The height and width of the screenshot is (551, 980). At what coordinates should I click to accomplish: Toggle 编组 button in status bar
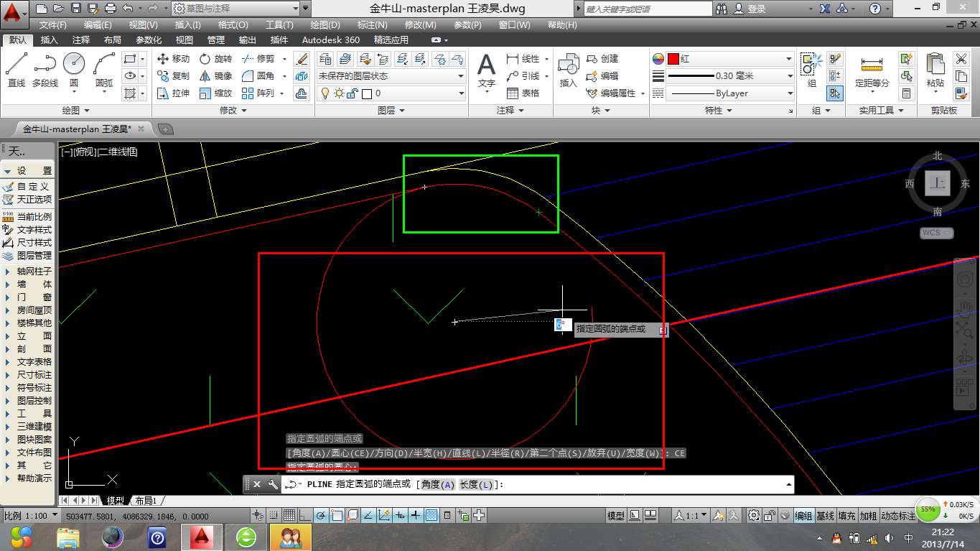(803, 516)
